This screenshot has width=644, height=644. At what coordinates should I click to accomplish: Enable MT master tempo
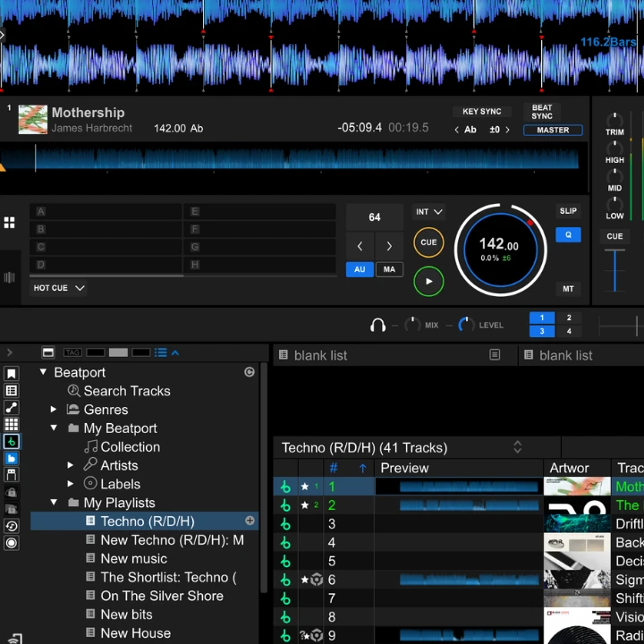[568, 289]
